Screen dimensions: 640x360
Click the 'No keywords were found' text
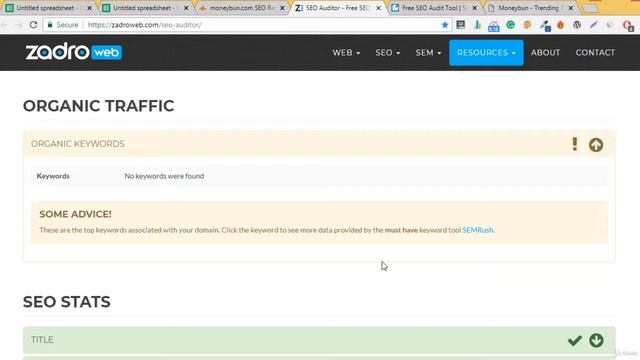tap(164, 176)
